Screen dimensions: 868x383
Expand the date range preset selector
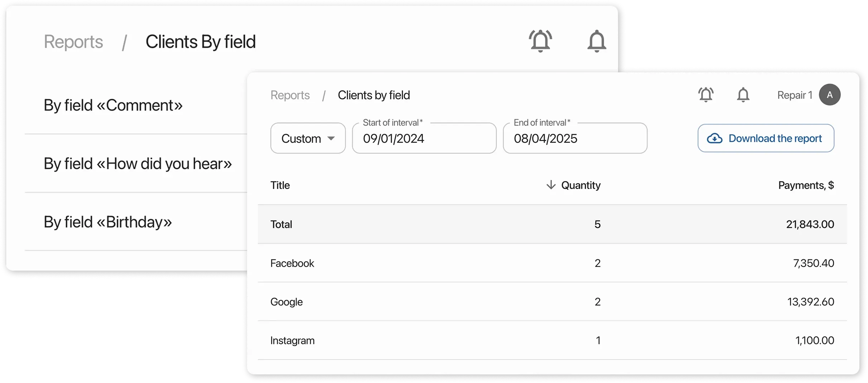pos(308,138)
